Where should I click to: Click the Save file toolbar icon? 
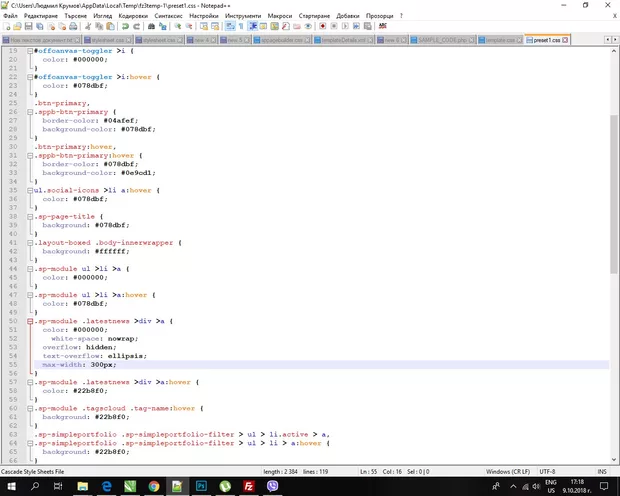pos(30,28)
